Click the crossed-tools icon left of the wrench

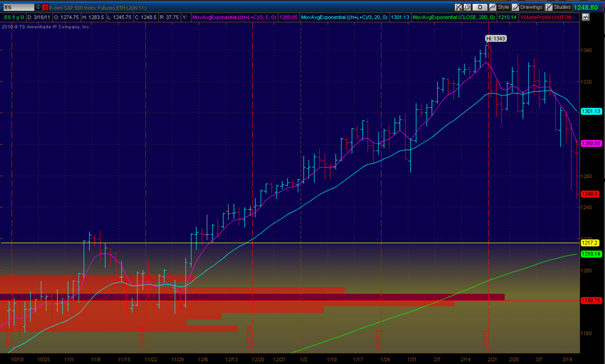pos(458,7)
